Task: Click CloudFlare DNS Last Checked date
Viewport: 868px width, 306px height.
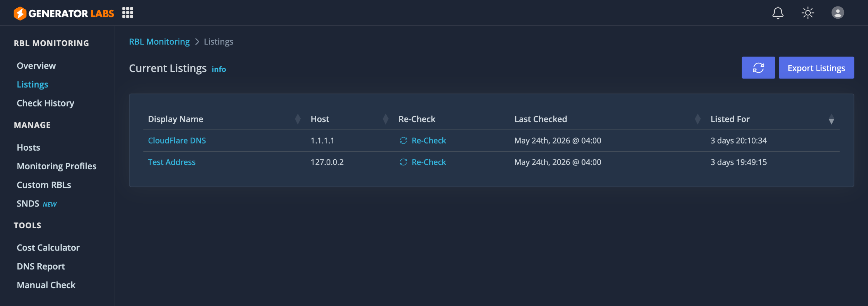Action: (x=558, y=141)
